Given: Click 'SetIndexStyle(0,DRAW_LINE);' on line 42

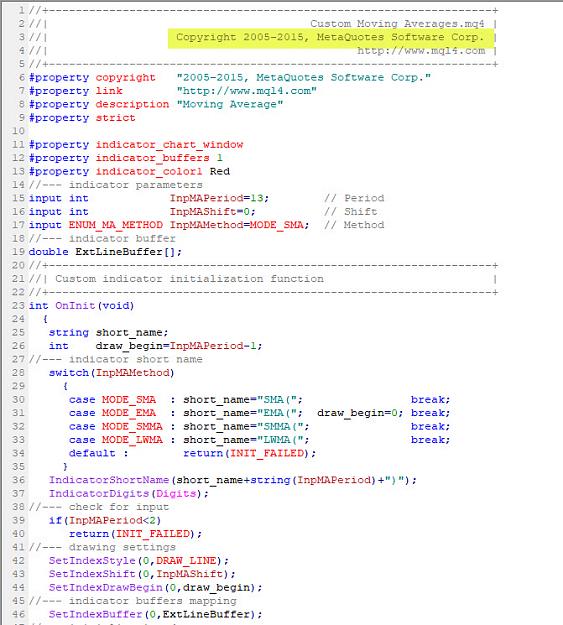Looking at the screenshot, I should (x=139, y=561).
